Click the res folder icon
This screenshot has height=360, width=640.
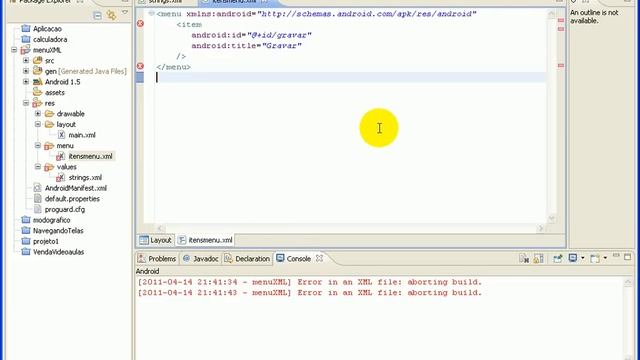click(38, 103)
